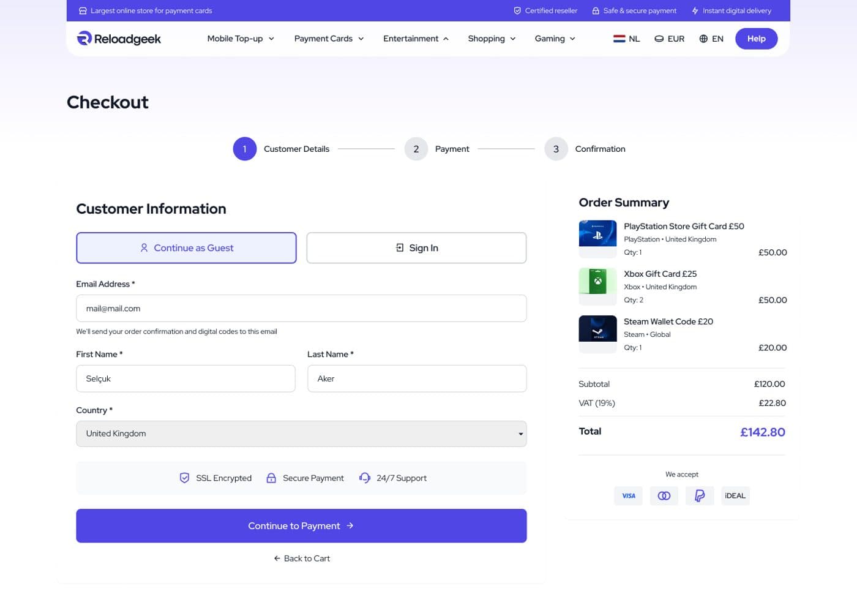857x616 pixels.
Task: Open the Country dropdown showing United Kingdom
Action: (x=301, y=434)
